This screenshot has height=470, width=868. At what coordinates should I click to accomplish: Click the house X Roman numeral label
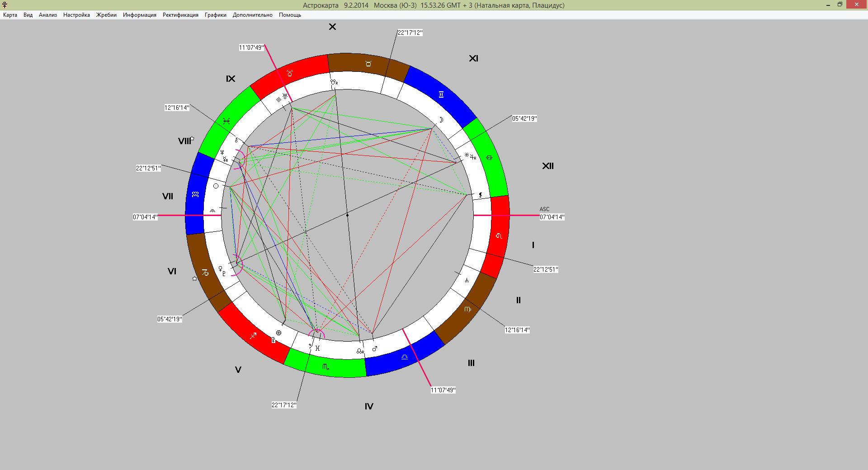click(332, 27)
